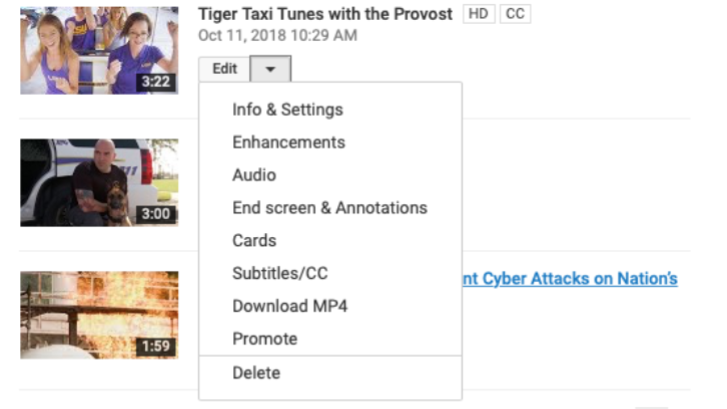727x409 pixels.
Task: Click the HD badge beside the video title
Action: 477,14
